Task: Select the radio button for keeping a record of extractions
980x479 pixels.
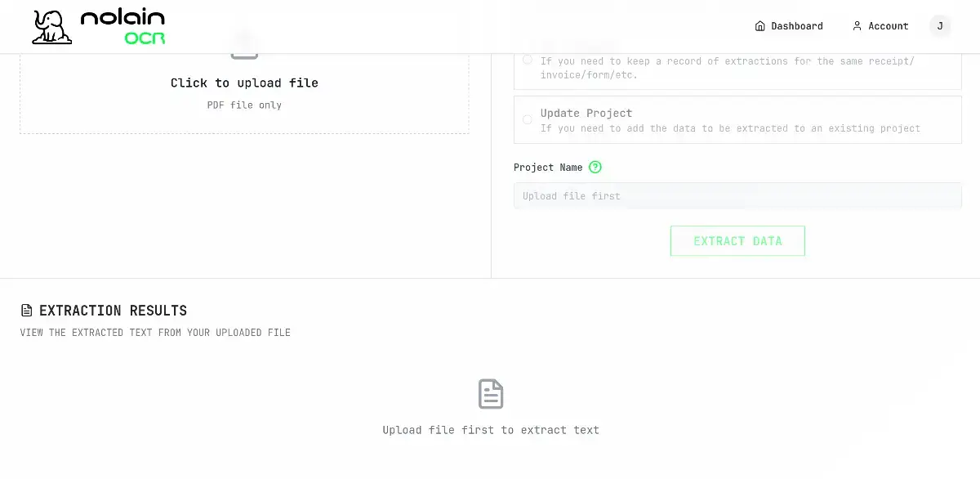Action: (x=528, y=59)
